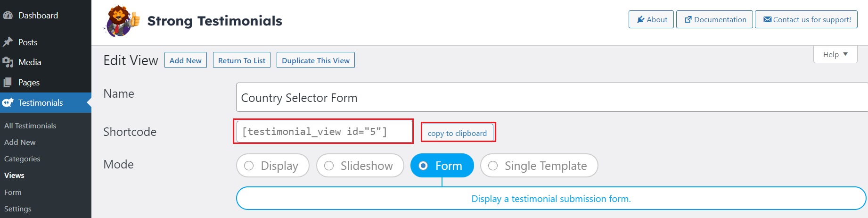
Task: Click the Duplicate This View button
Action: [316, 60]
